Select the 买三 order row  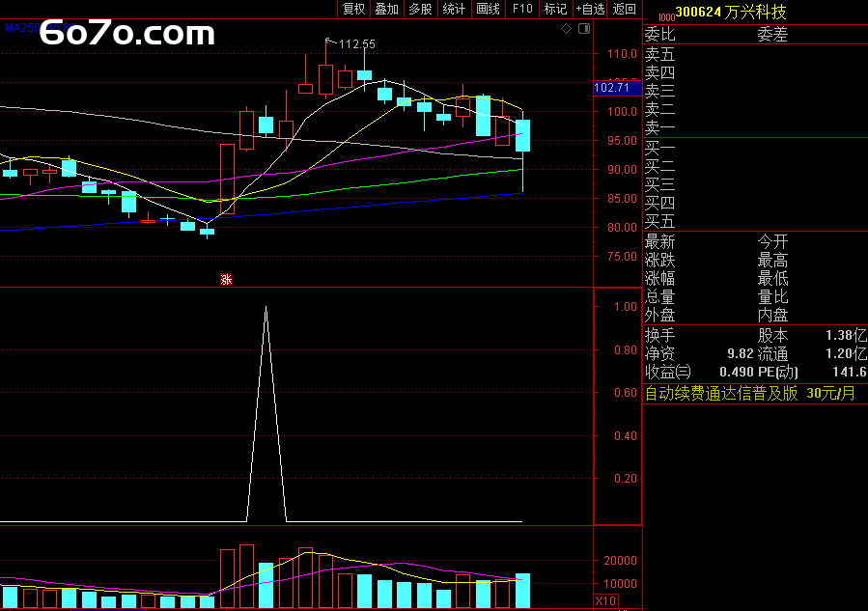[755, 185]
